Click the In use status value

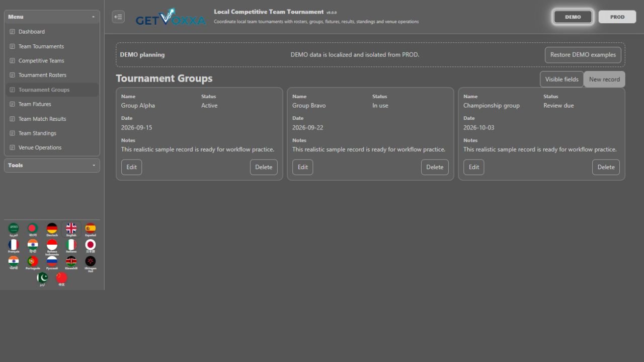pos(380,106)
